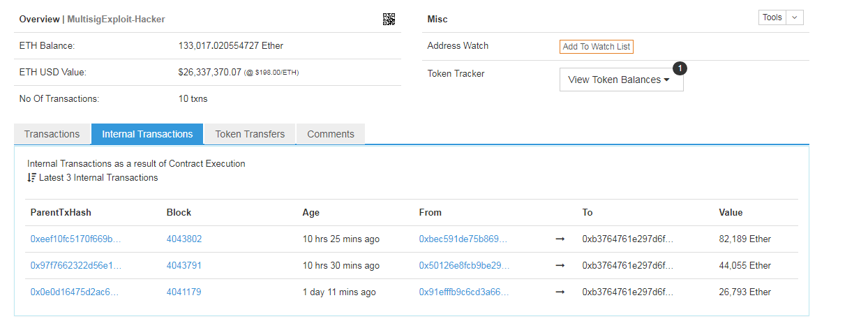868x321 pixels.
Task: Expand the View Token Balances dropdown
Action: point(621,80)
